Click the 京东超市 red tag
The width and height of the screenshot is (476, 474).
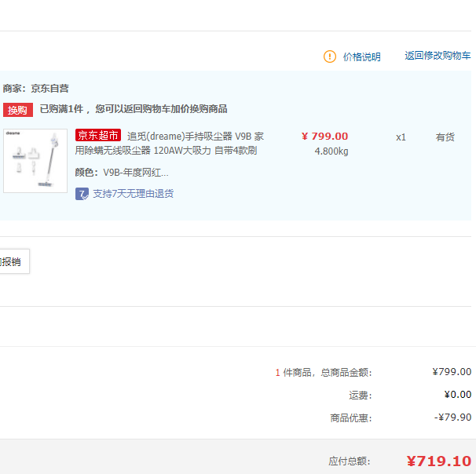tap(98, 137)
